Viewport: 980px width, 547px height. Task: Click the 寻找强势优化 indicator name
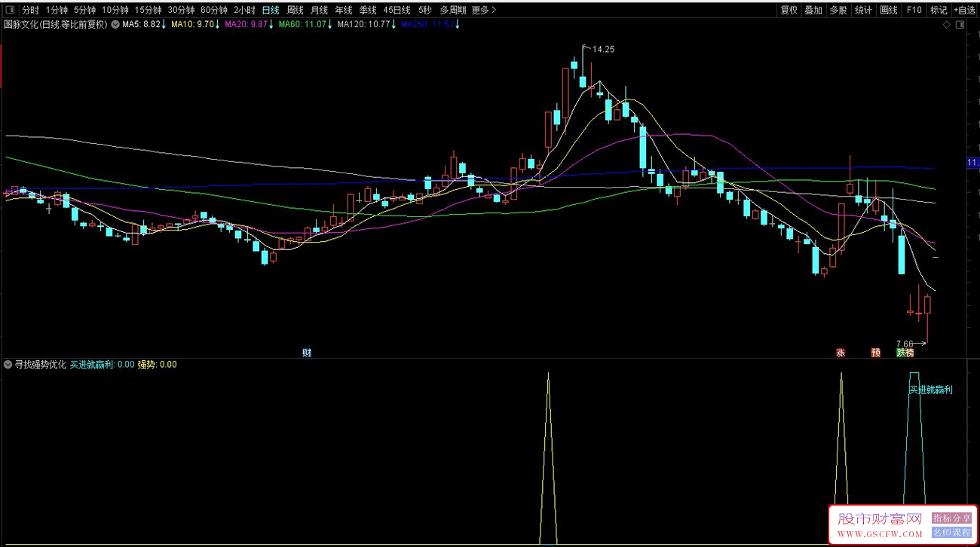[x=41, y=365]
